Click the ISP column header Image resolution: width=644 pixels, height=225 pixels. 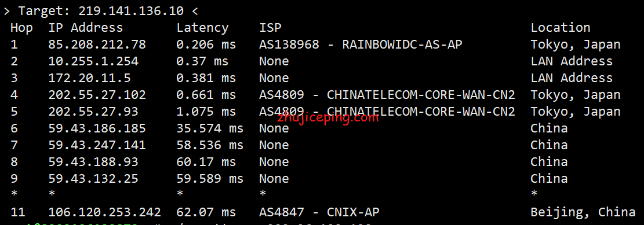click(270, 27)
